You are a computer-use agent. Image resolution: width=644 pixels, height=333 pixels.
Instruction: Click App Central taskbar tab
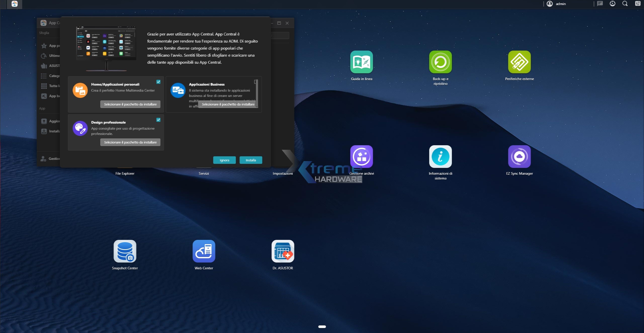coord(15,4)
